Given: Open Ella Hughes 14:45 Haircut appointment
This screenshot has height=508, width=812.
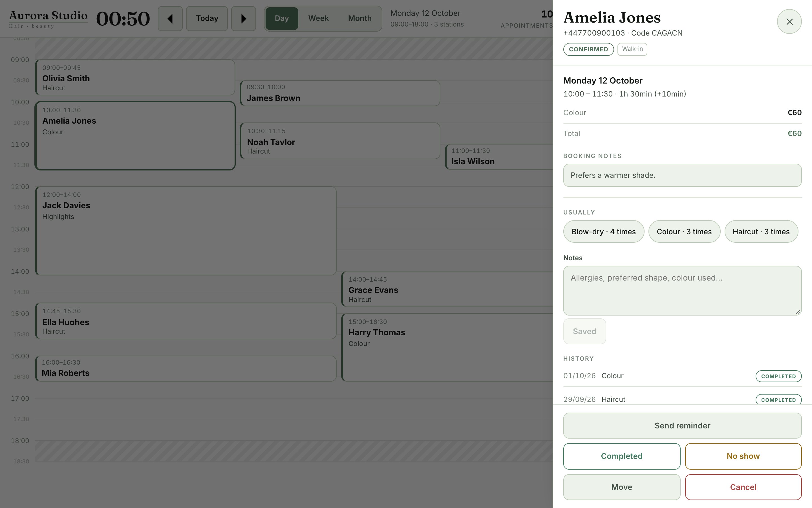Looking at the screenshot, I should [186, 321].
